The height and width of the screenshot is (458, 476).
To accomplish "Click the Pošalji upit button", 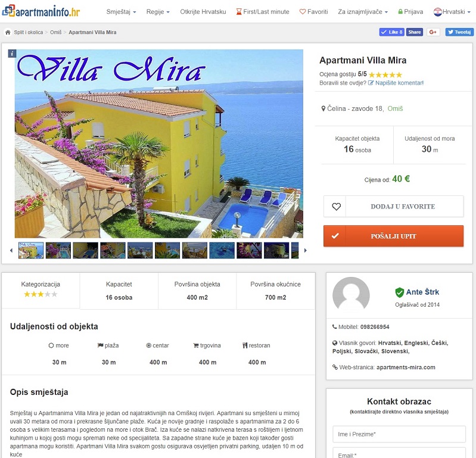I will pos(393,236).
